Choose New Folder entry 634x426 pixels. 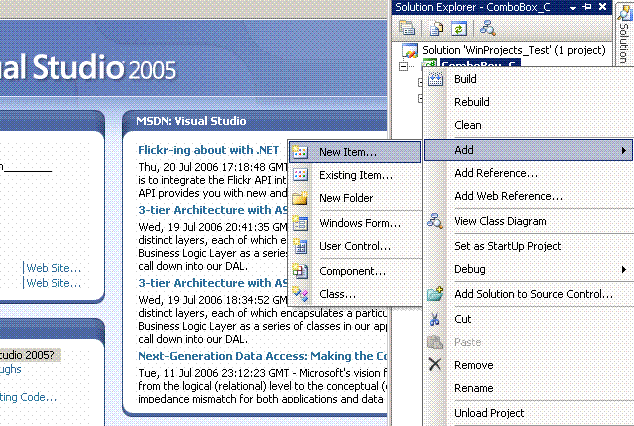355,198
